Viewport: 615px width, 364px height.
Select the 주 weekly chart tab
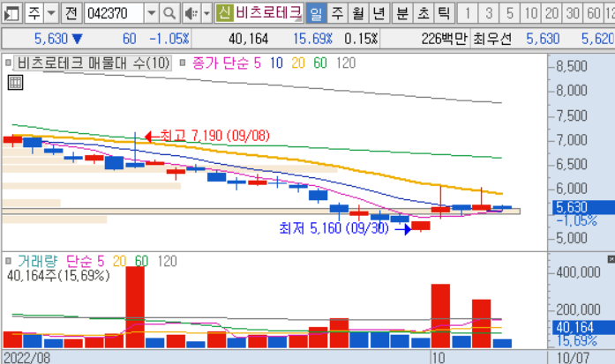337,13
